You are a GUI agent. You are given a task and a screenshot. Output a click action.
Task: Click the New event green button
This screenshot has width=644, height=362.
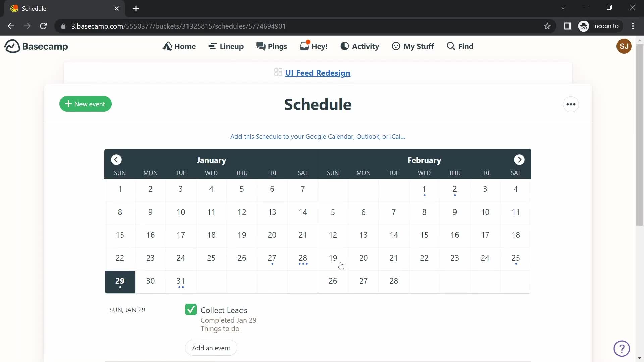pyautogui.click(x=86, y=104)
